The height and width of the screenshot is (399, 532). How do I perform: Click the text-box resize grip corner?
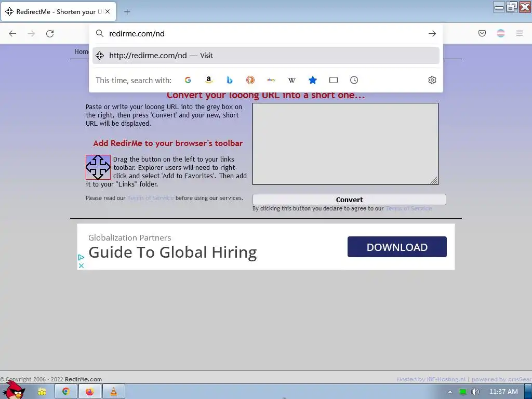pos(434,180)
